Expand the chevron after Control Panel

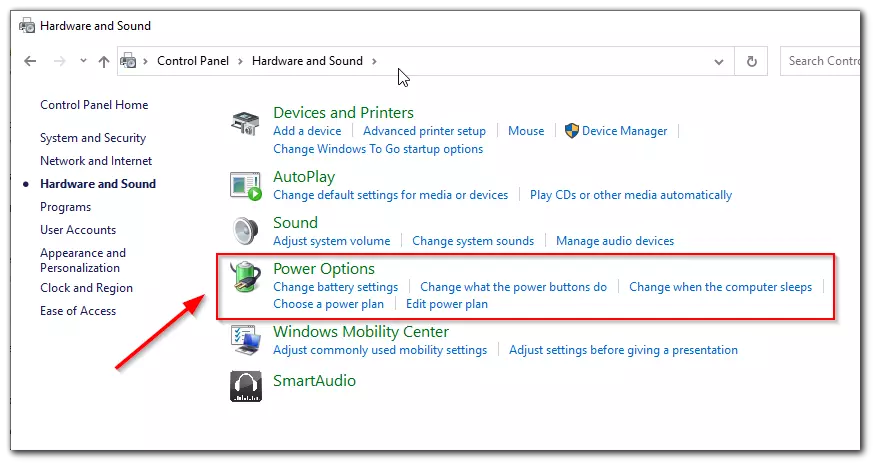240,61
